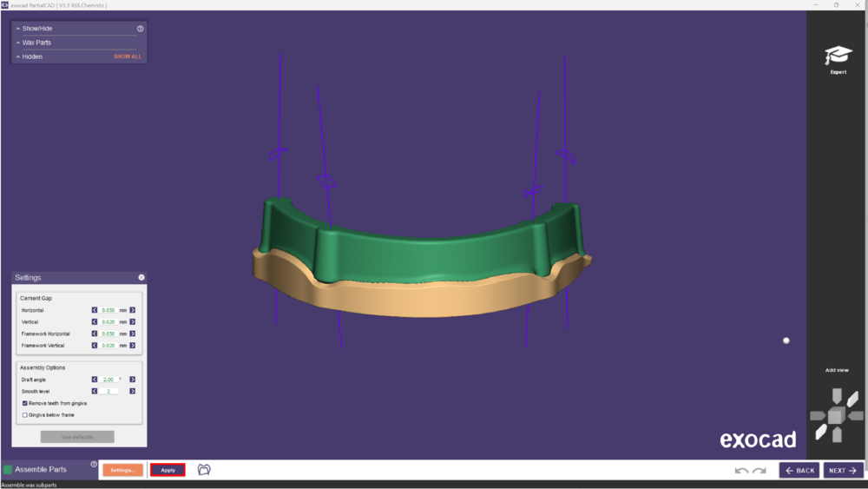This screenshot has width=868, height=489.
Task: Select the top view arrow in navigator
Action: [837, 395]
